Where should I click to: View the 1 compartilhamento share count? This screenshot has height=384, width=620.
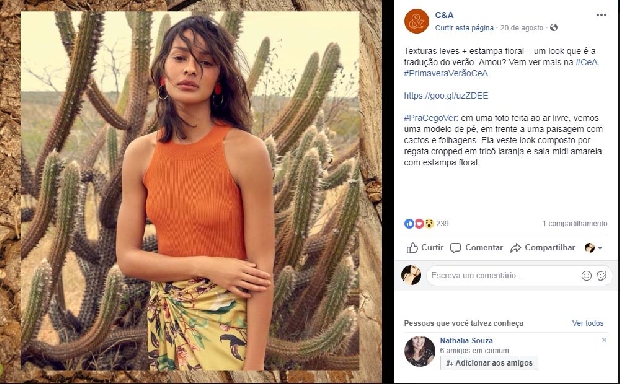coord(575,223)
